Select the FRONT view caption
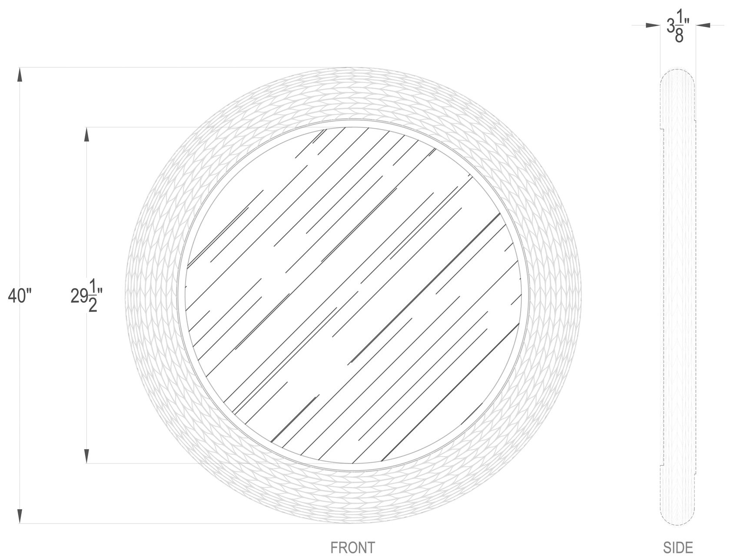Image resolution: width=734 pixels, height=560 pixels. click(x=352, y=548)
